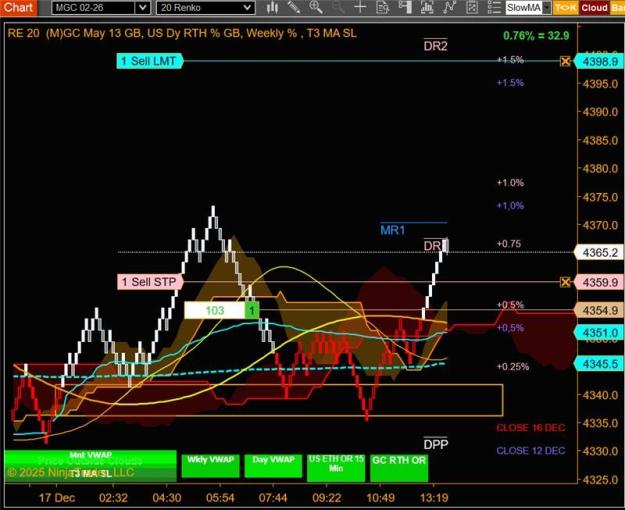The width and height of the screenshot is (625, 510).
Task: Click the 13:19 time axis label
Action: click(434, 498)
